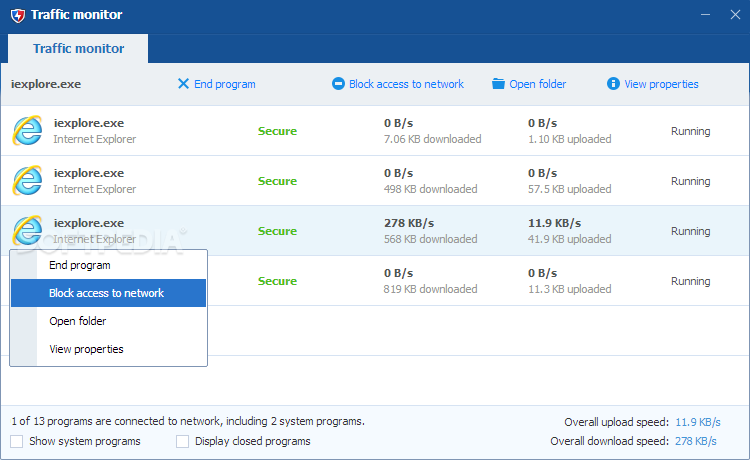
Task: Switch to the Traffic monitor tab
Action: coord(78,48)
